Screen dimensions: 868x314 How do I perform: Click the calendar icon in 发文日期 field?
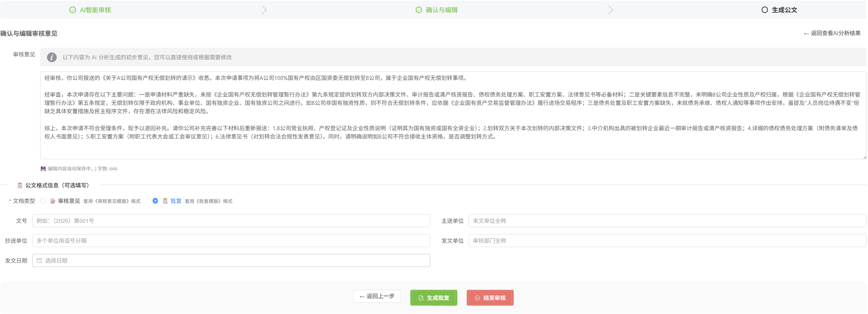[39, 260]
